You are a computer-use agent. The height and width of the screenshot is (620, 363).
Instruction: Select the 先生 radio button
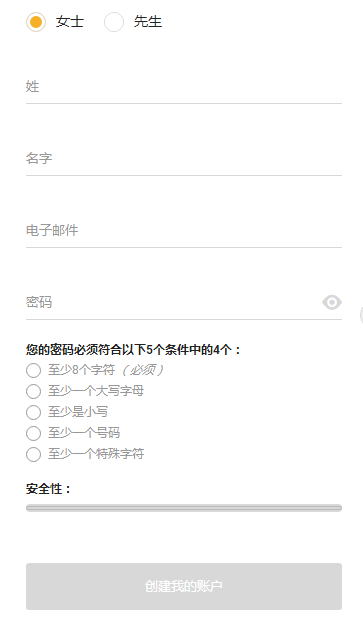click(114, 21)
